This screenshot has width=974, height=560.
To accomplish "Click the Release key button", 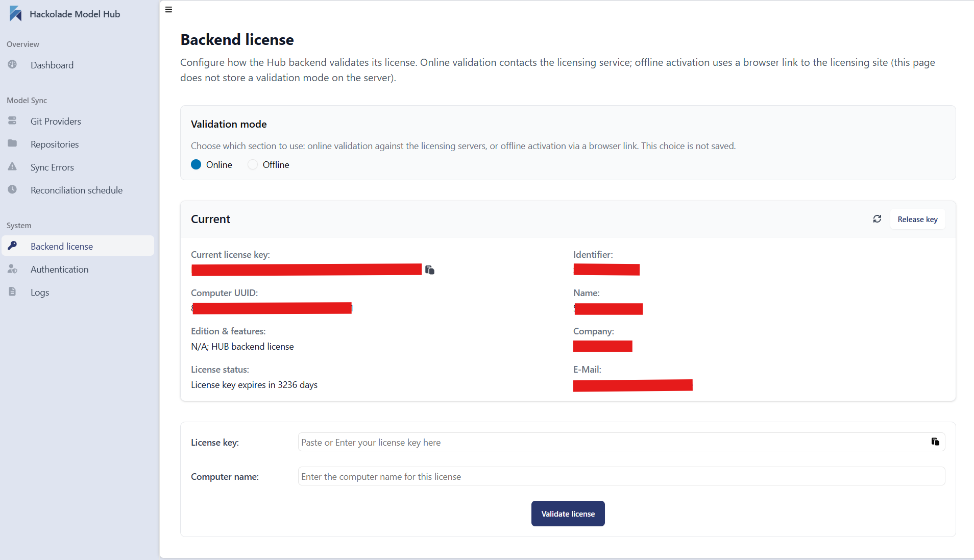I will click(917, 219).
